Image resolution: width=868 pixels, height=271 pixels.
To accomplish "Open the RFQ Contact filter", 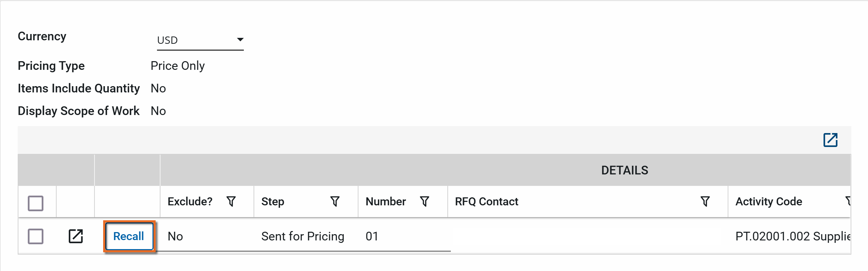I will (705, 202).
